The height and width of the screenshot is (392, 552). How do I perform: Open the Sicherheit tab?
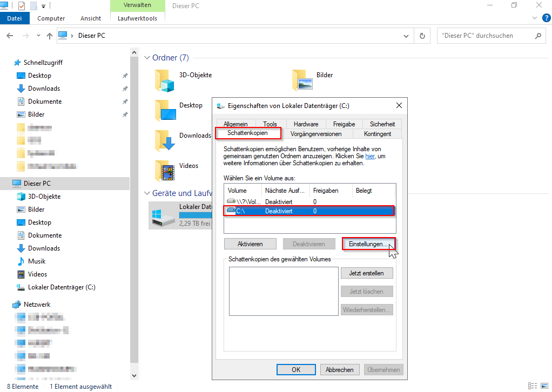(382, 124)
